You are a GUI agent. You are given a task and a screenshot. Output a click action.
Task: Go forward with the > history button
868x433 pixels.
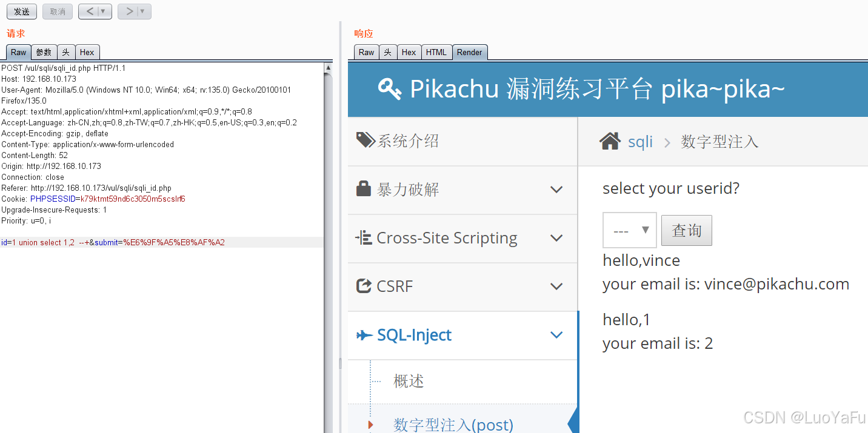point(129,12)
